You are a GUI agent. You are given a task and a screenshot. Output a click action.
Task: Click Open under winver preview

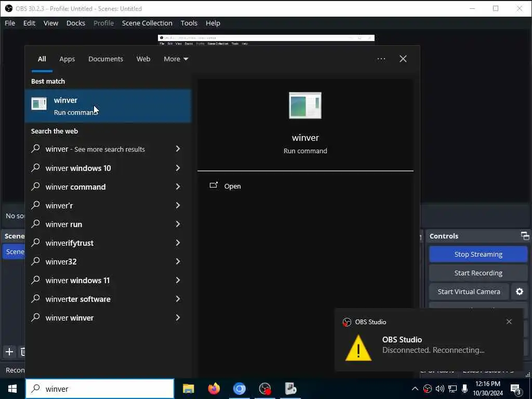pos(232,187)
